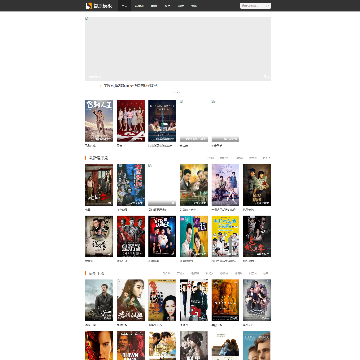Image resolution: width=360 pixels, height=360 pixels.
Task: Open the dark blue night-scene couple poster
Action: (162, 121)
